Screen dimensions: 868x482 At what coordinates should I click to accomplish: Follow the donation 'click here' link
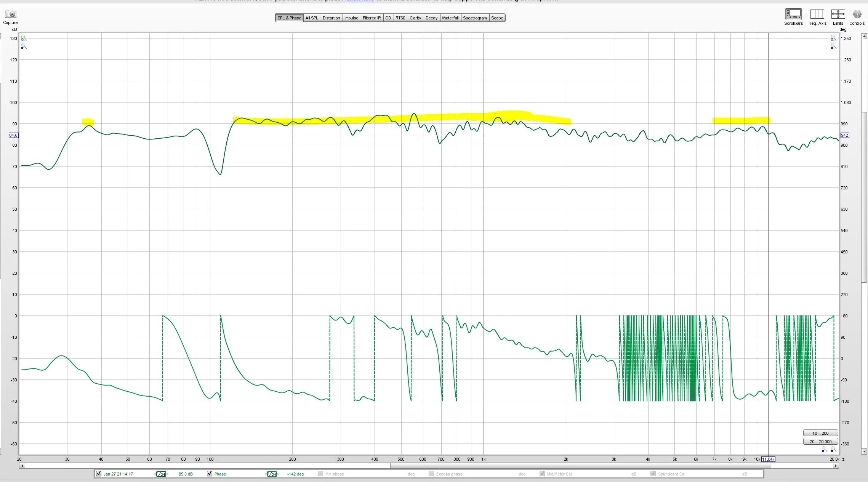coord(360,1)
